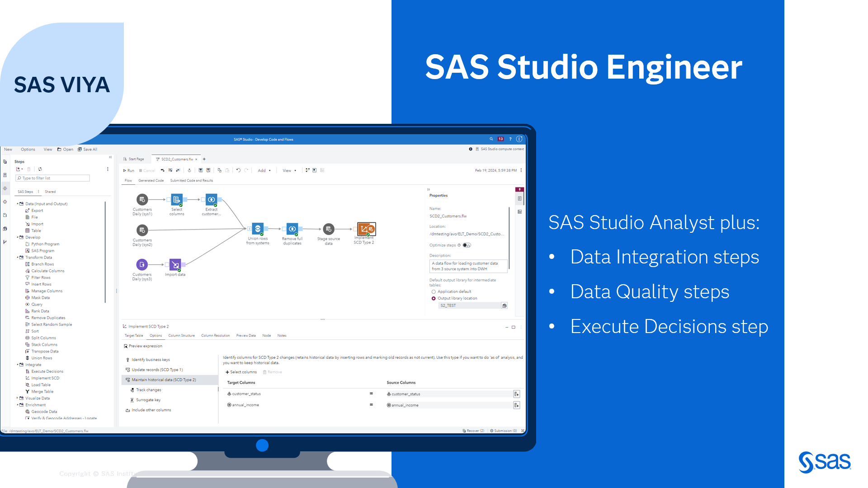The width and height of the screenshot is (868, 488).
Task: Collapse the Data (Input and Output) category
Action: click(x=18, y=204)
